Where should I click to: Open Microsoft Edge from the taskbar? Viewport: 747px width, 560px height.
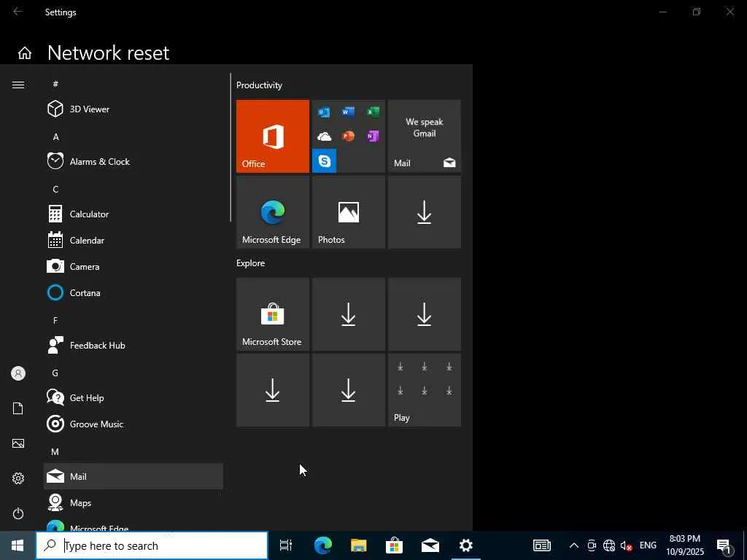[x=323, y=545]
